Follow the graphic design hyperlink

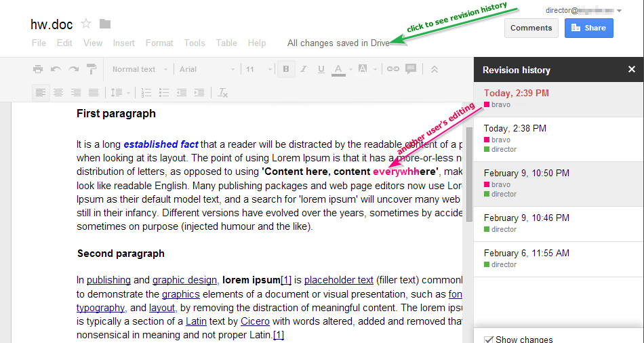tap(184, 280)
